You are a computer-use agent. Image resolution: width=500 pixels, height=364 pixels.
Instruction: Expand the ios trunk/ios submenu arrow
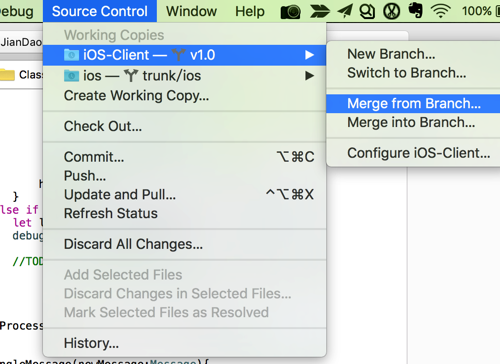310,76
